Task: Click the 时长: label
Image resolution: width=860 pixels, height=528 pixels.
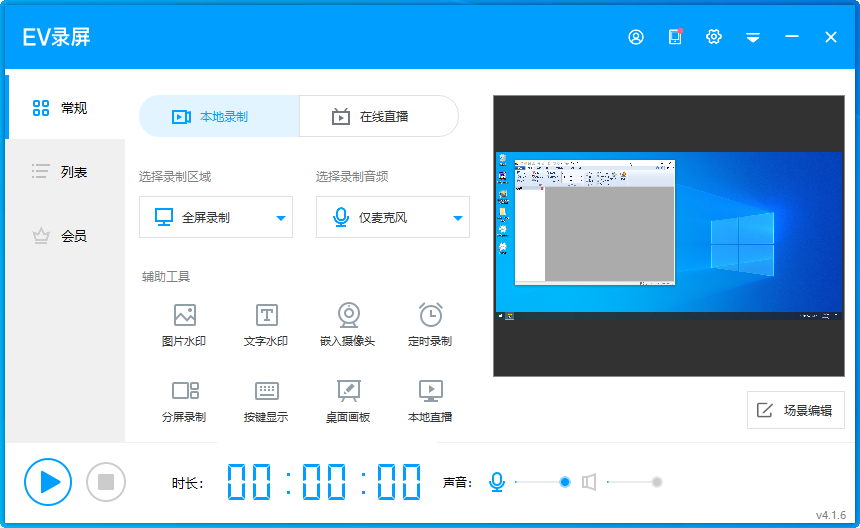Action: tap(188, 483)
